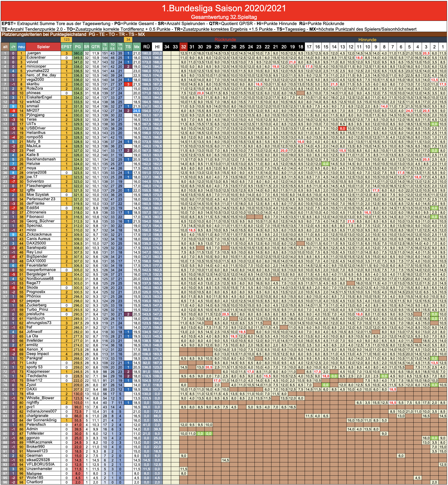The height and width of the screenshot is (485, 448).
Task: Click the 'Hinrunde' section label
Action: (x=367, y=40)
